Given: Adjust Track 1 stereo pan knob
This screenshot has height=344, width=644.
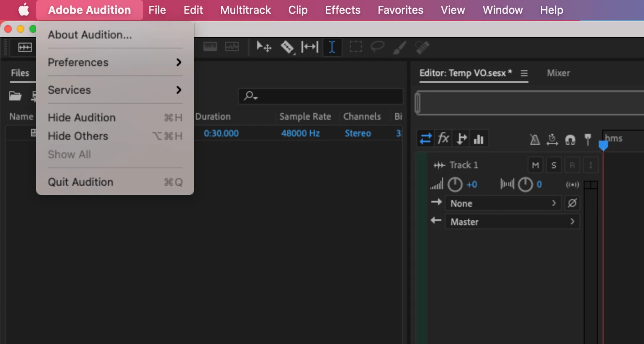Looking at the screenshot, I should (x=525, y=185).
